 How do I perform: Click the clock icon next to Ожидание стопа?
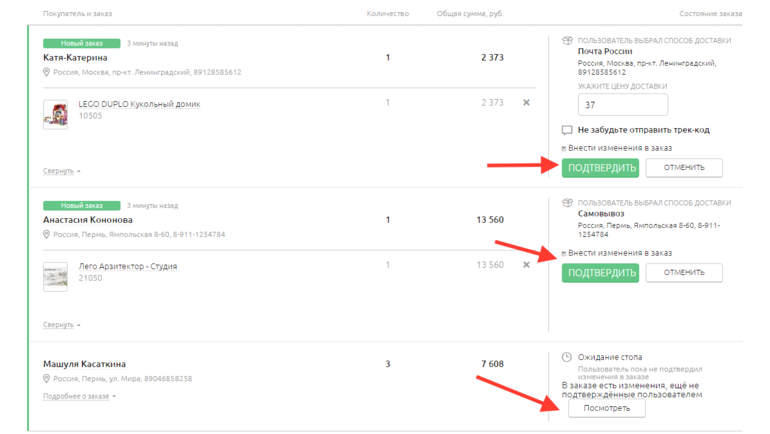pyautogui.click(x=567, y=357)
